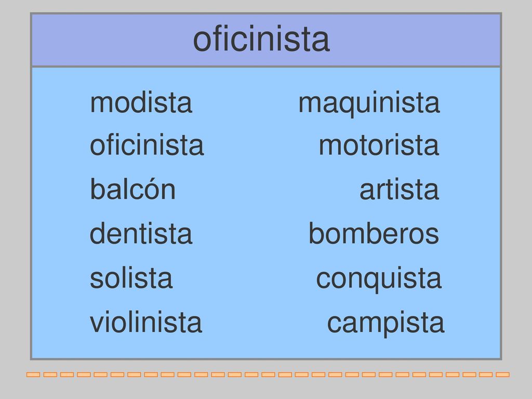The height and width of the screenshot is (399, 532).
Task: Select the second orange segment from left
Action: 50,375
